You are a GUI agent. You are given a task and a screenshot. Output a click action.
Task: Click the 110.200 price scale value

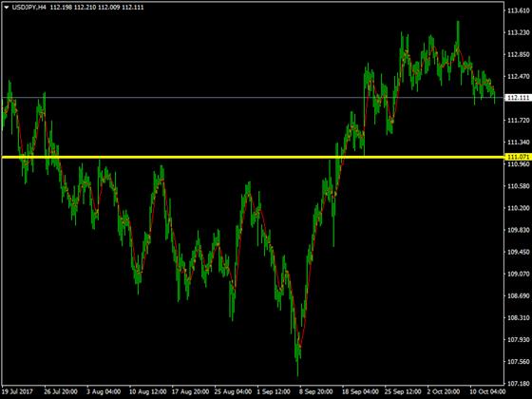(518, 208)
